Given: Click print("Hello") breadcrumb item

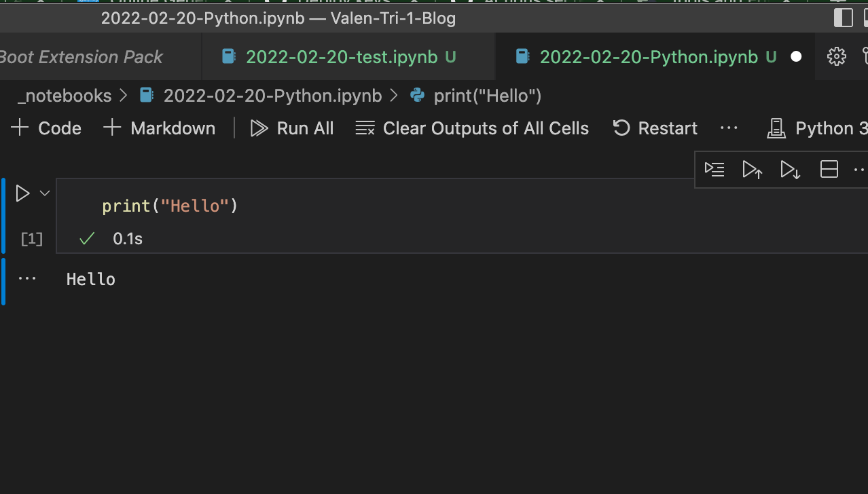Looking at the screenshot, I should coord(488,96).
